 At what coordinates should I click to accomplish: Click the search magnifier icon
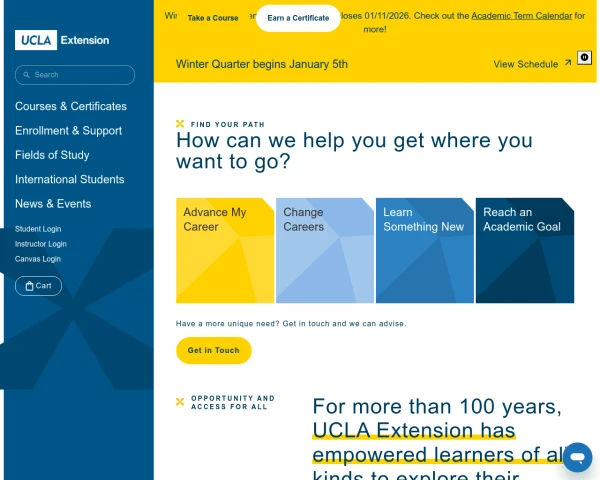click(26, 75)
